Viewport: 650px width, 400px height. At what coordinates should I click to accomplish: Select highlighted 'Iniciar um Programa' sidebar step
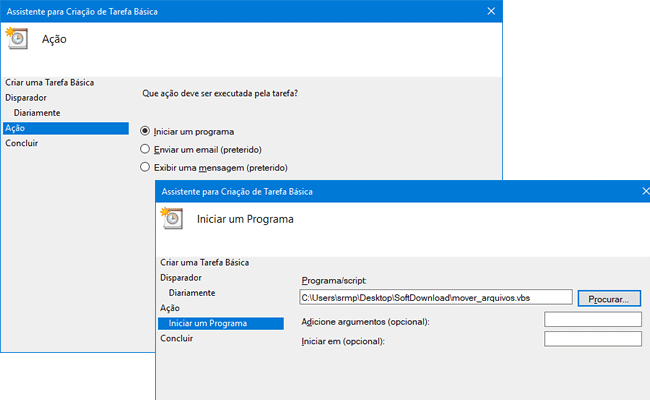point(207,323)
